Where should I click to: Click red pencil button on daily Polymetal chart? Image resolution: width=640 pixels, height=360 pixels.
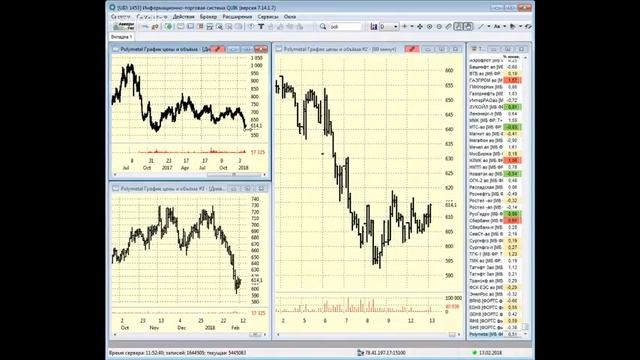click(x=218, y=49)
